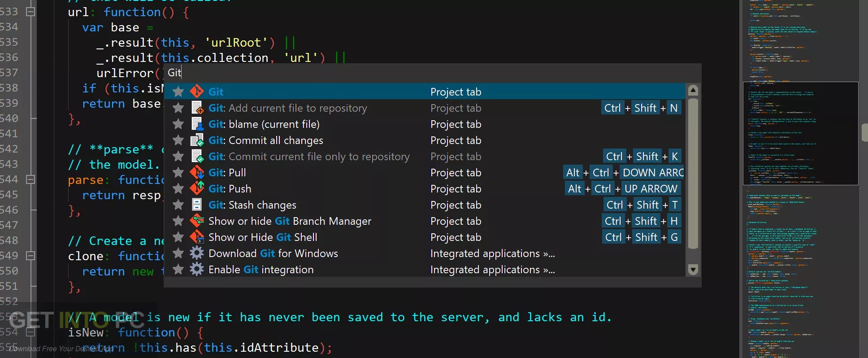
Task: Click the 'urlRoot' string in the code
Action: click(236, 43)
